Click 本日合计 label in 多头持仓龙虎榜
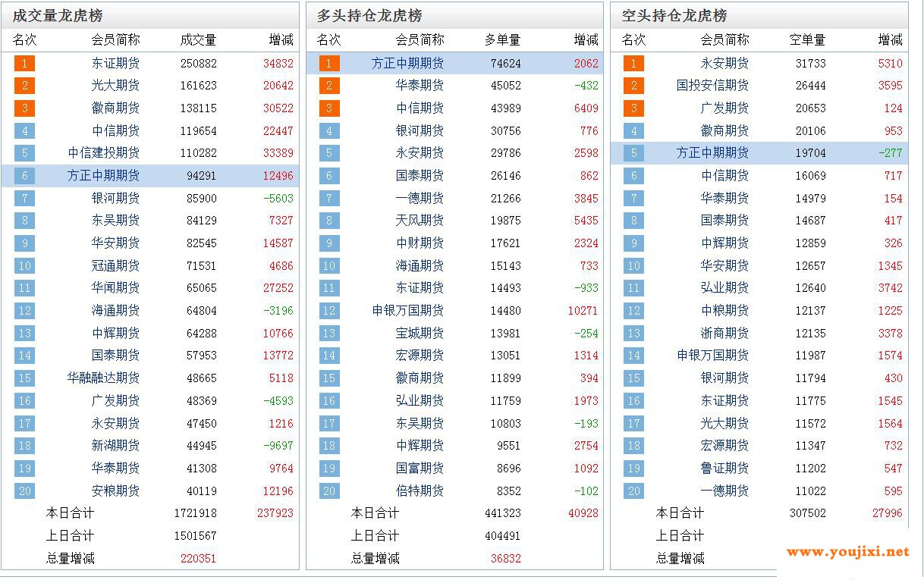Viewport: 924px width, 580px height. [375, 513]
